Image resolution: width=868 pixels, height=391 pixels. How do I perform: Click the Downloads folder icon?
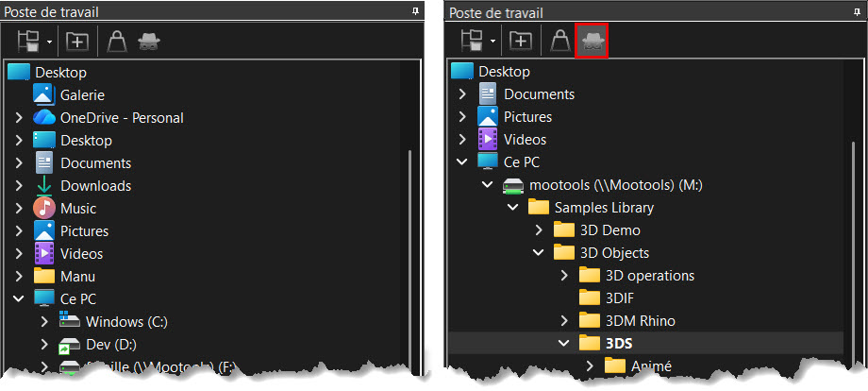click(44, 186)
